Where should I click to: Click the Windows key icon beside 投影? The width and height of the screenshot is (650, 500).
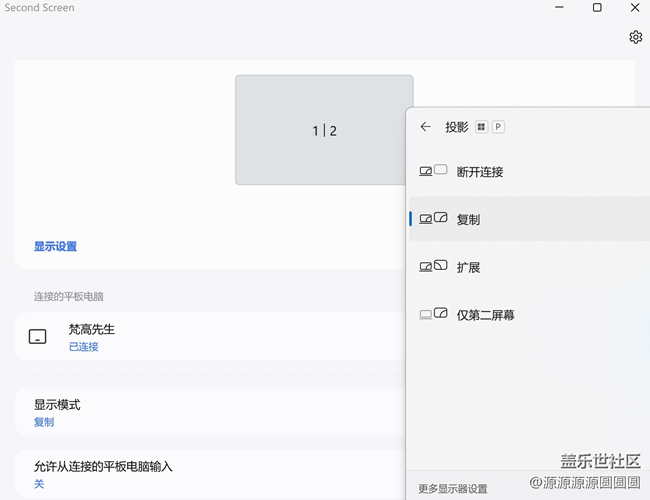pos(481,127)
